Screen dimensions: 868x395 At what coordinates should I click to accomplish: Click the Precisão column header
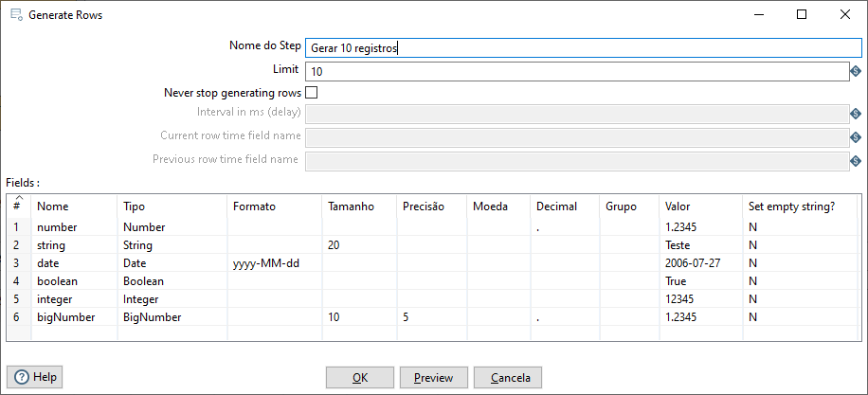coord(432,206)
